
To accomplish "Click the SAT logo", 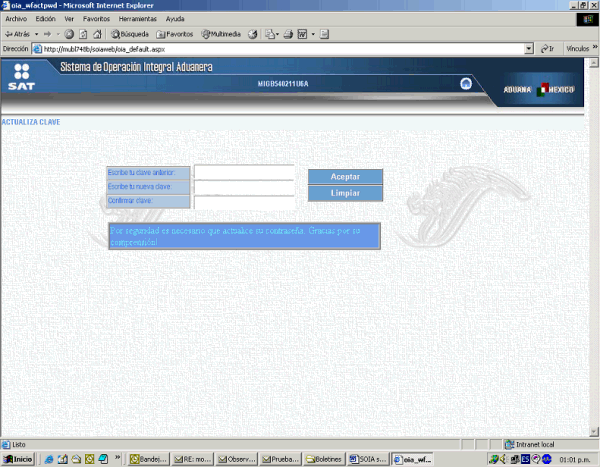I will (21, 77).
